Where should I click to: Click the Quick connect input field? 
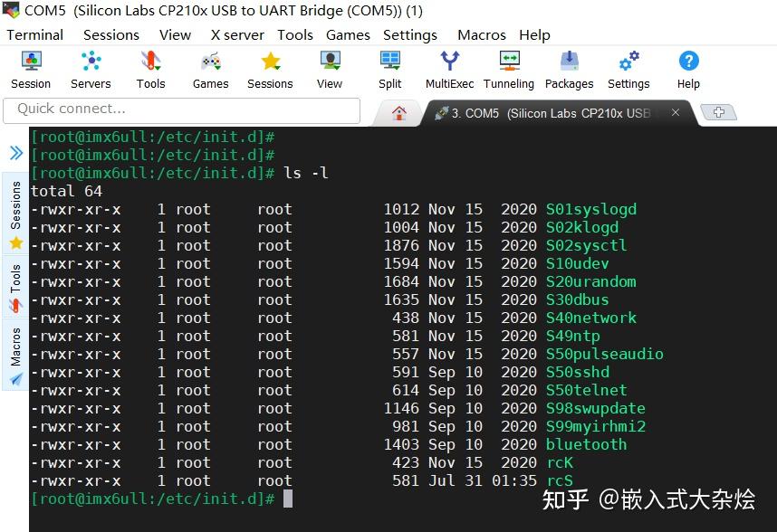pos(181,109)
